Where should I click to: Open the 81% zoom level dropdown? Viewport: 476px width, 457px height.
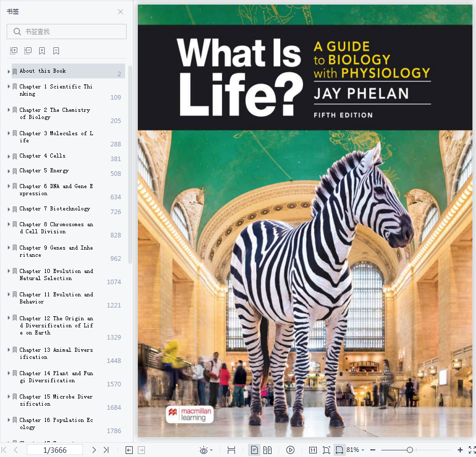(x=355, y=450)
